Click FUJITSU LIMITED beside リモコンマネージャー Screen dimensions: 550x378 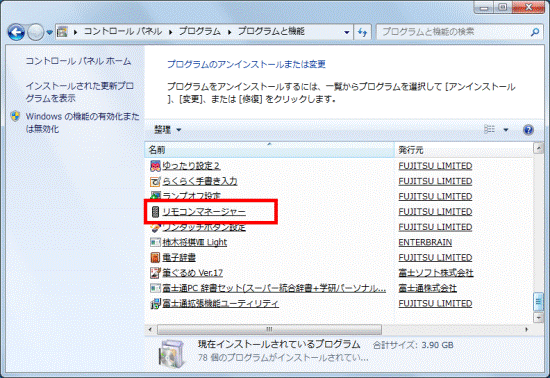point(435,212)
